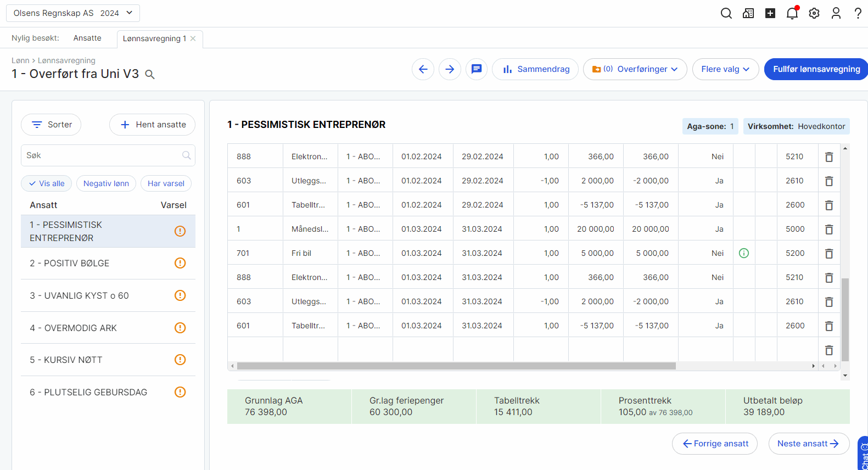Click the comment bubble icon

point(477,69)
